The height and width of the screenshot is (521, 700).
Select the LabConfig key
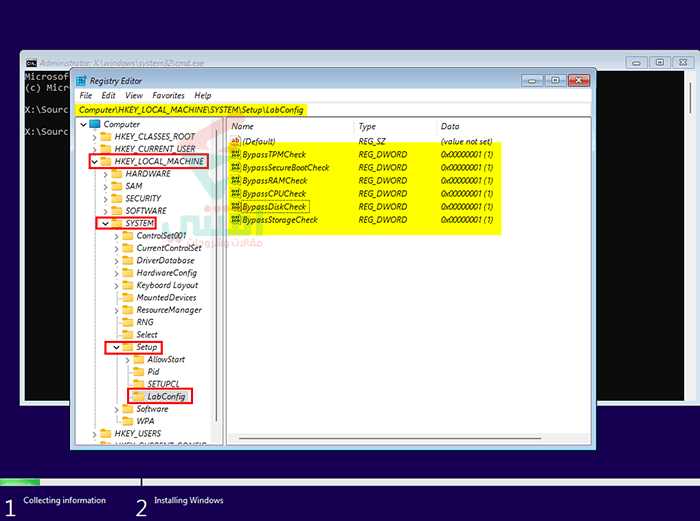(166, 396)
